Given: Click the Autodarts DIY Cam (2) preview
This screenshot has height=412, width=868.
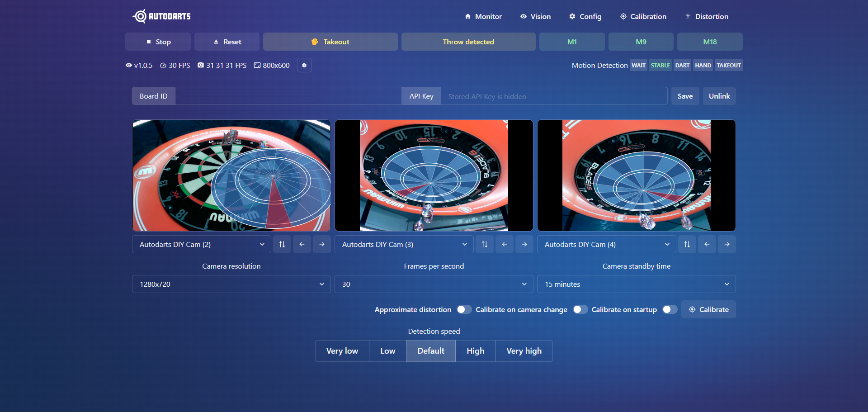Looking at the screenshot, I should (x=231, y=175).
